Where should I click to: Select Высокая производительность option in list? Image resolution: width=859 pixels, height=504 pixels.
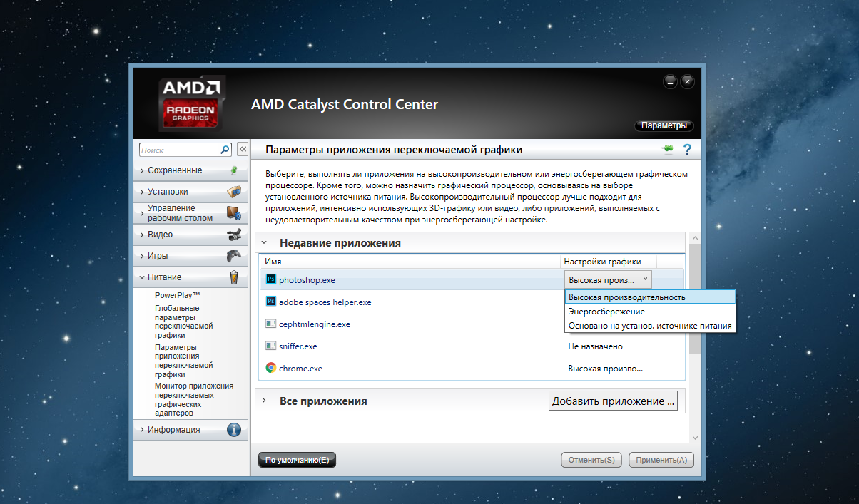(x=627, y=297)
